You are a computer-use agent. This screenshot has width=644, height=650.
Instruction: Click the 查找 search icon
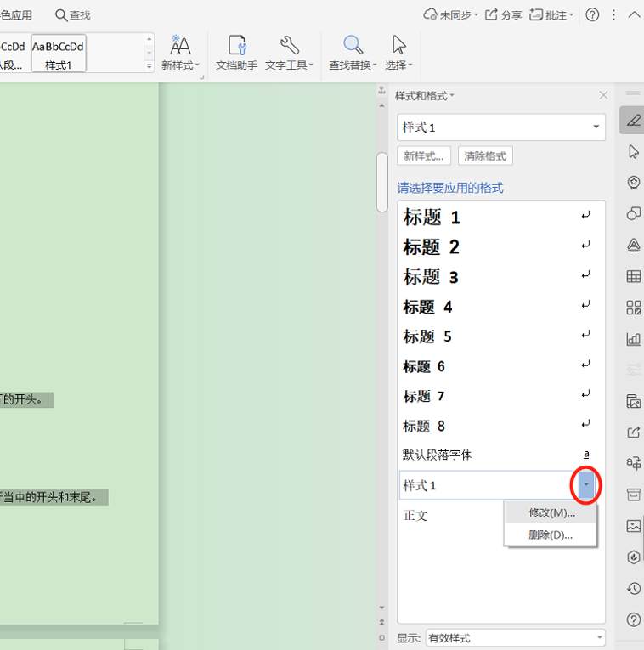tap(73, 15)
